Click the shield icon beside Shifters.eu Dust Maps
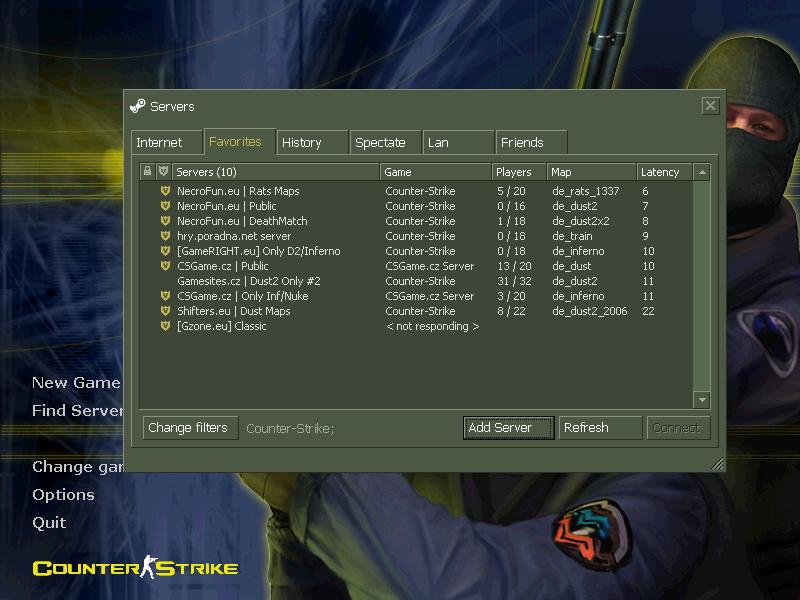800x600 pixels. tap(165, 311)
